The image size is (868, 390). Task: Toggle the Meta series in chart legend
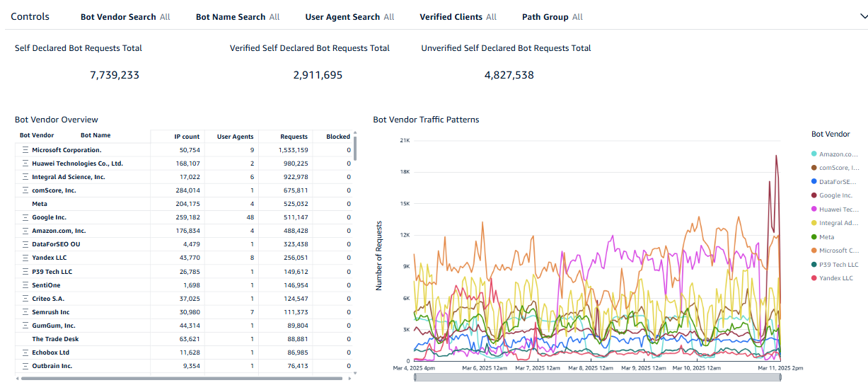click(x=826, y=237)
